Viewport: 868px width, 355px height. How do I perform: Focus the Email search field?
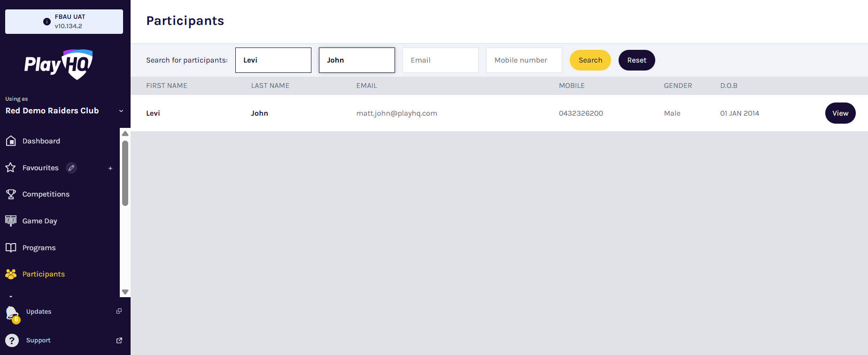click(x=440, y=60)
